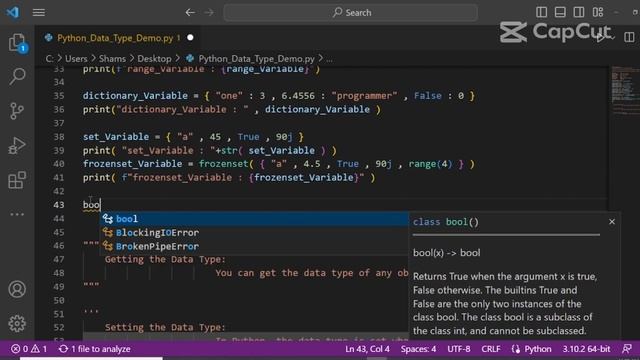Open the Extensions view
This screenshot has height=360, width=640.
(17, 180)
